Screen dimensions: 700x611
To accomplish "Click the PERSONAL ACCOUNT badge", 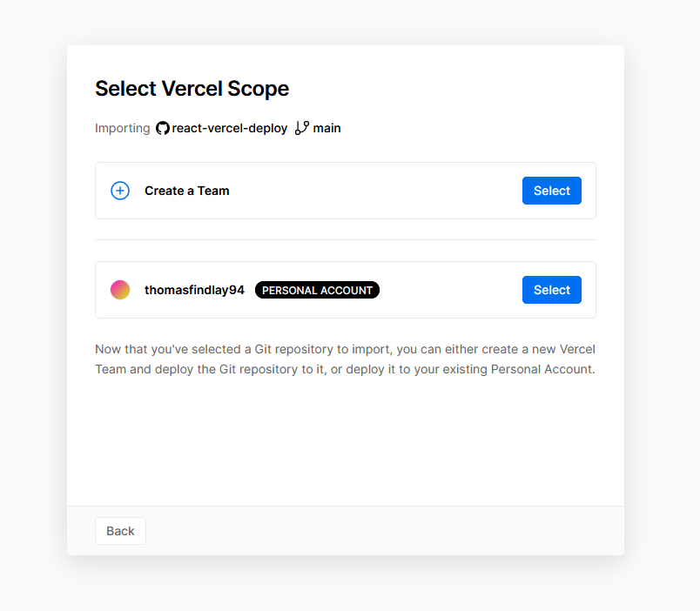I will (x=317, y=290).
